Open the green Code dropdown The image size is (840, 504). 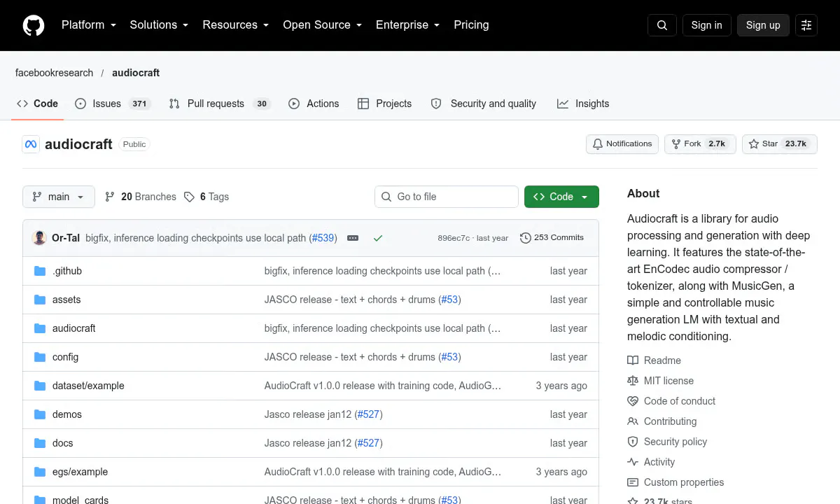[561, 197]
